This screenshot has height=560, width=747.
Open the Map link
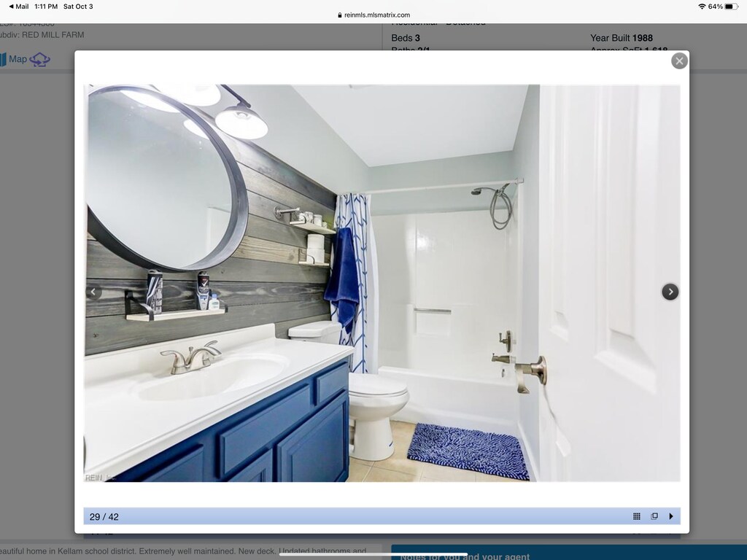(x=18, y=59)
